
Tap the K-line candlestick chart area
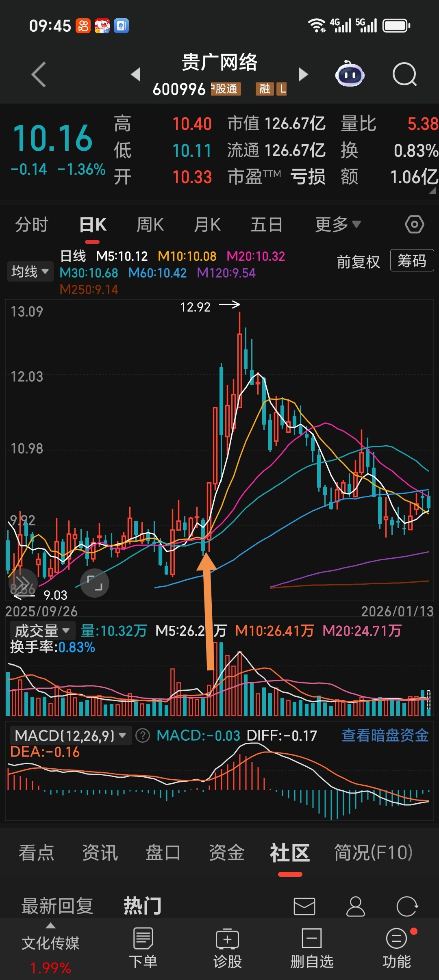219,450
